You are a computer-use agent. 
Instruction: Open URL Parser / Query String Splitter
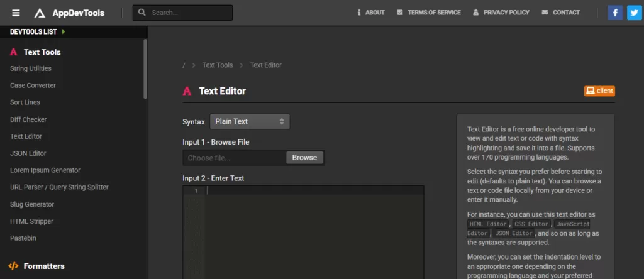pos(59,187)
